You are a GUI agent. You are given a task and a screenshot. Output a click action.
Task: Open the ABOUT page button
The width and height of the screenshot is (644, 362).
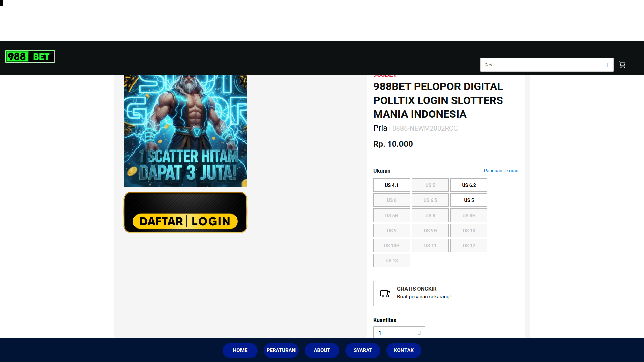coord(322,350)
